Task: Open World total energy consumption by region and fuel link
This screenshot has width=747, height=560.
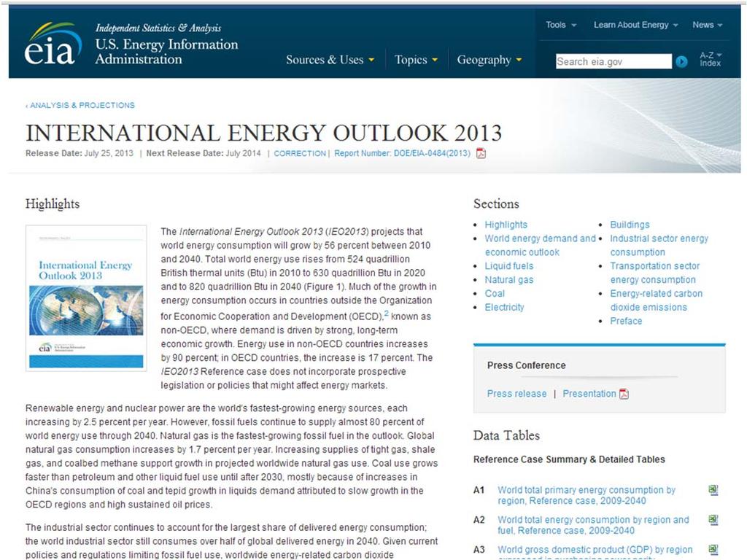Action: pyautogui.click(x=593, y=525)
